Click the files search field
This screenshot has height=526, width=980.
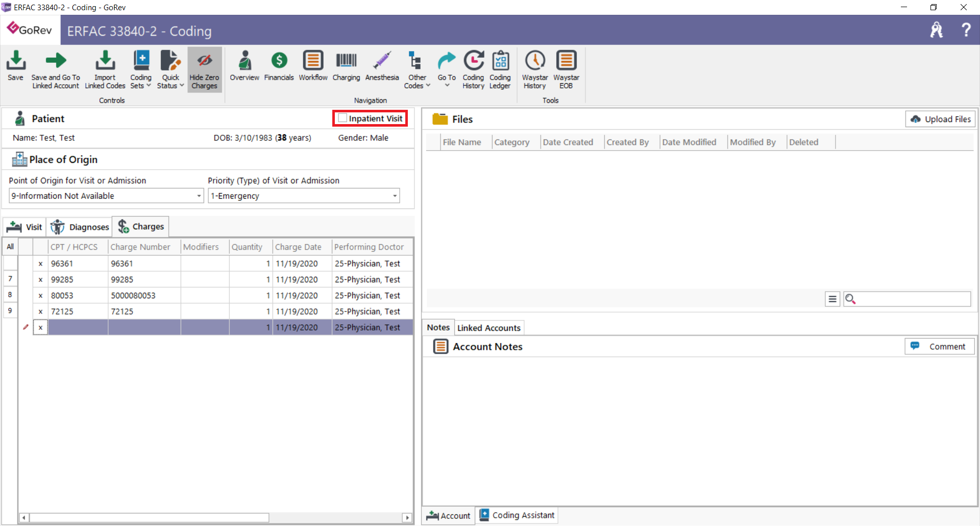907,299
